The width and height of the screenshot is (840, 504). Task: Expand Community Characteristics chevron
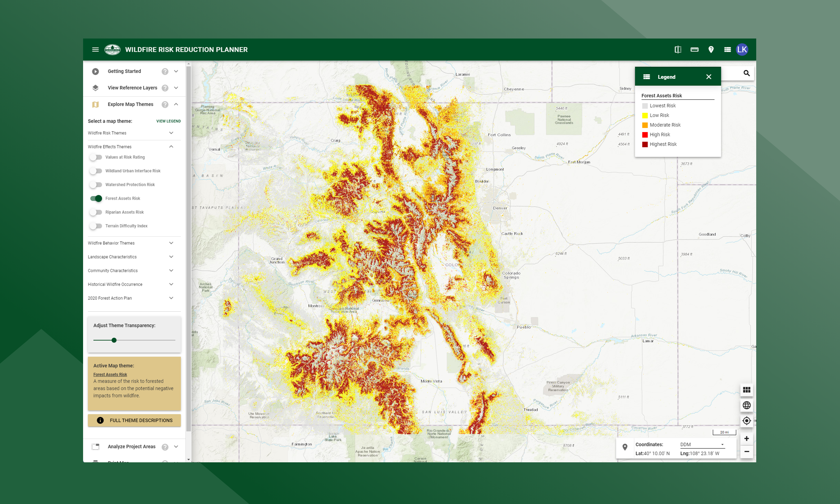coord(171,271)
